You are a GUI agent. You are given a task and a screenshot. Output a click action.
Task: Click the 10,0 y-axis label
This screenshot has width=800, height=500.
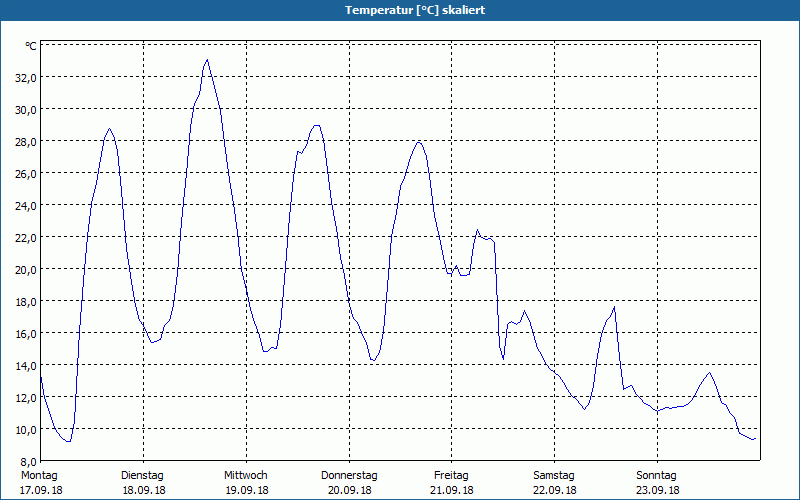click(27, 429)
